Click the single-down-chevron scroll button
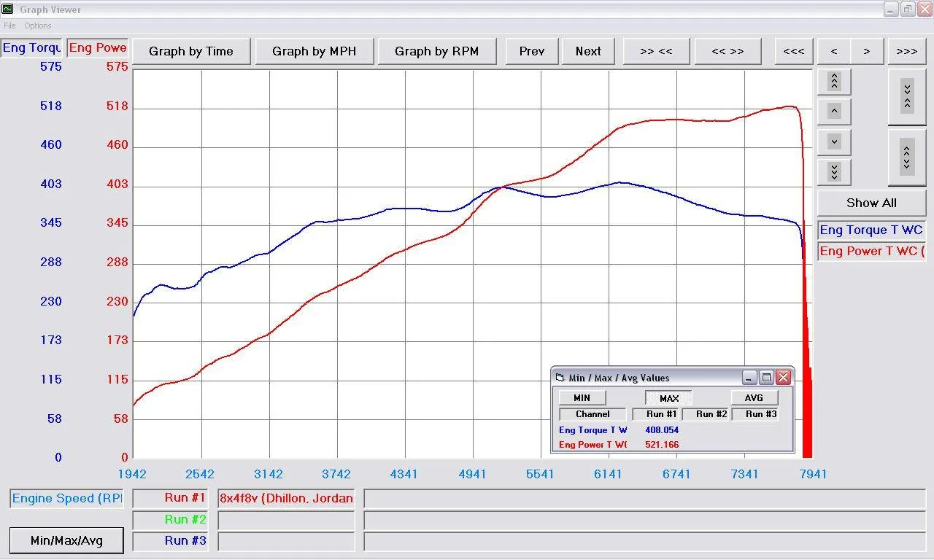Viewport: 934px width, 560px height. pos(835,141)
